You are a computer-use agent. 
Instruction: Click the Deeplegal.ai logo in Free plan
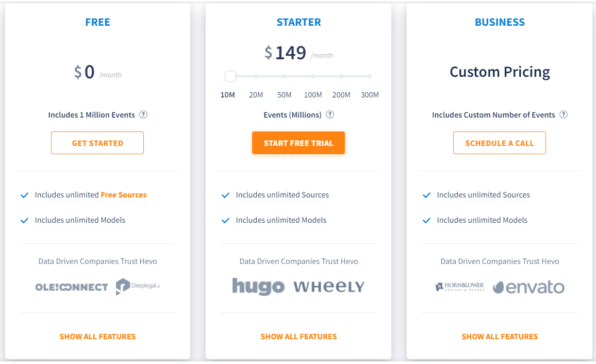pos(138,286)
